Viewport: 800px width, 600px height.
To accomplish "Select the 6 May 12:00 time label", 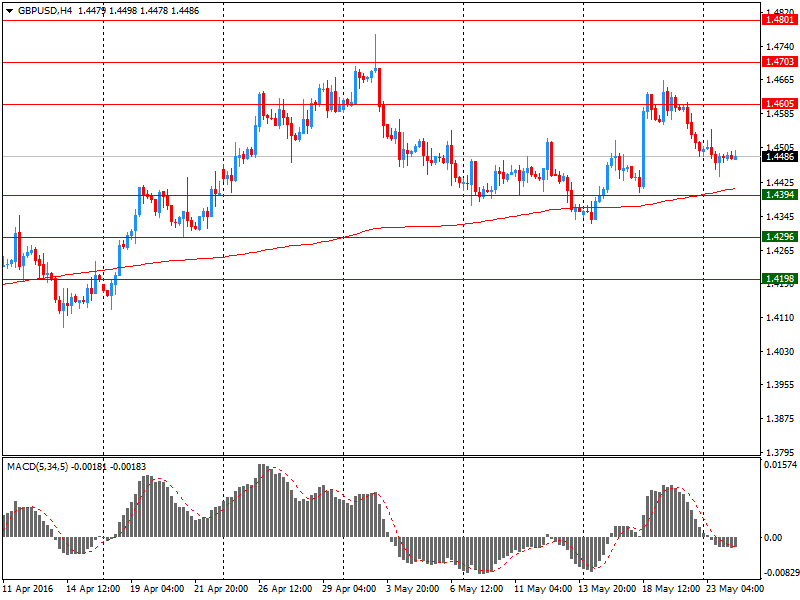I will pos(476,589).
